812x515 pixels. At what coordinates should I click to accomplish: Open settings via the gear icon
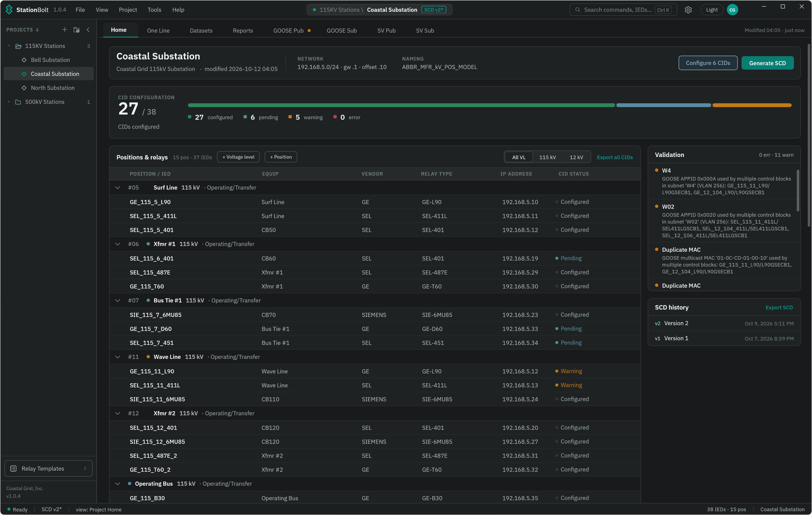[x=688, y=10]
